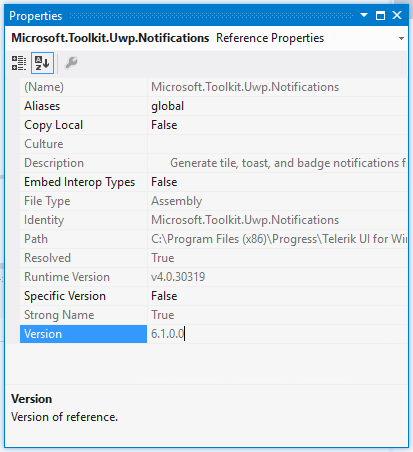Close the Properties panel

[x=397, y=15]
